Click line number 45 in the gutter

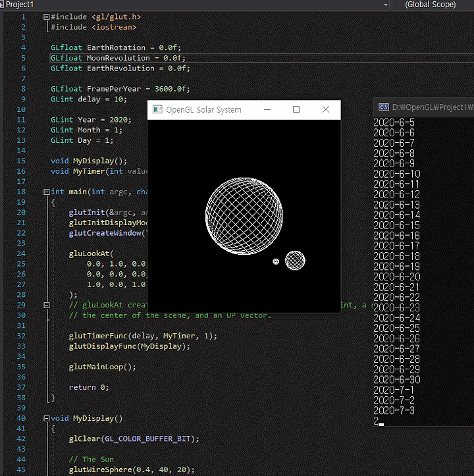coord(21,470)
